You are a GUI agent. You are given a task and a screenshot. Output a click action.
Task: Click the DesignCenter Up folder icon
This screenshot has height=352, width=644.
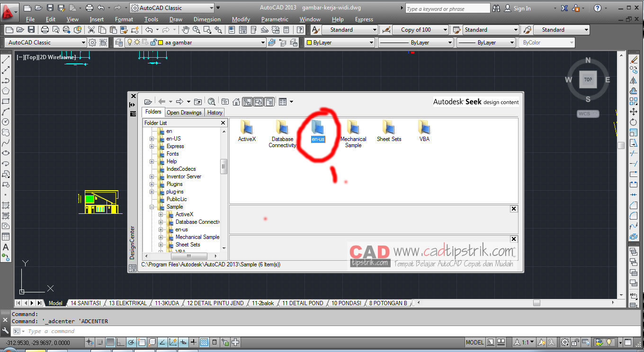pos(198,102)
